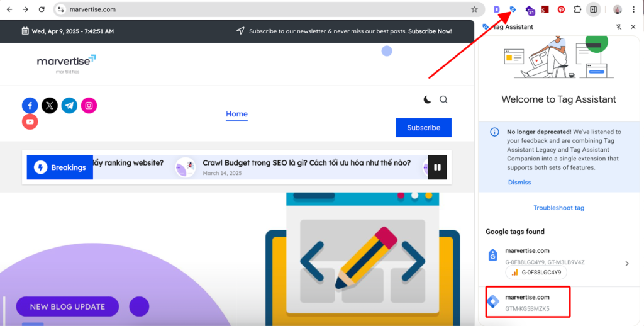The height and width of the screenshot is (326, 644).
Task: Open the purple D extension icon
Action: pos(497,9)
